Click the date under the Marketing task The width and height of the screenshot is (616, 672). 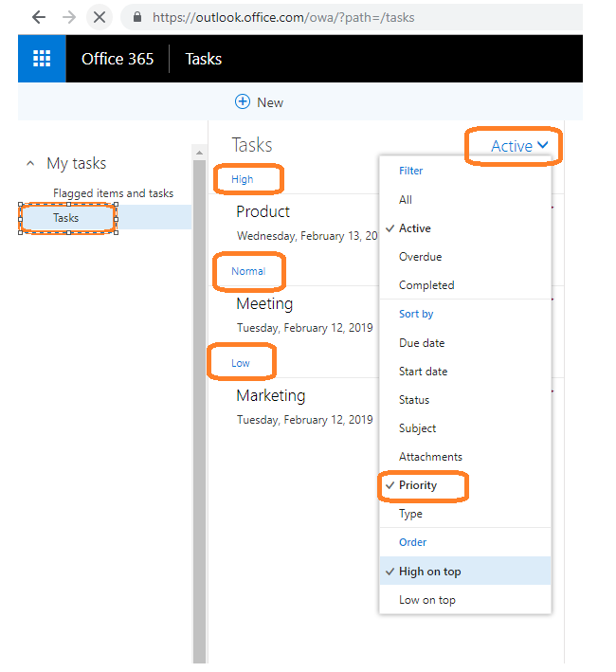[304, 420]
